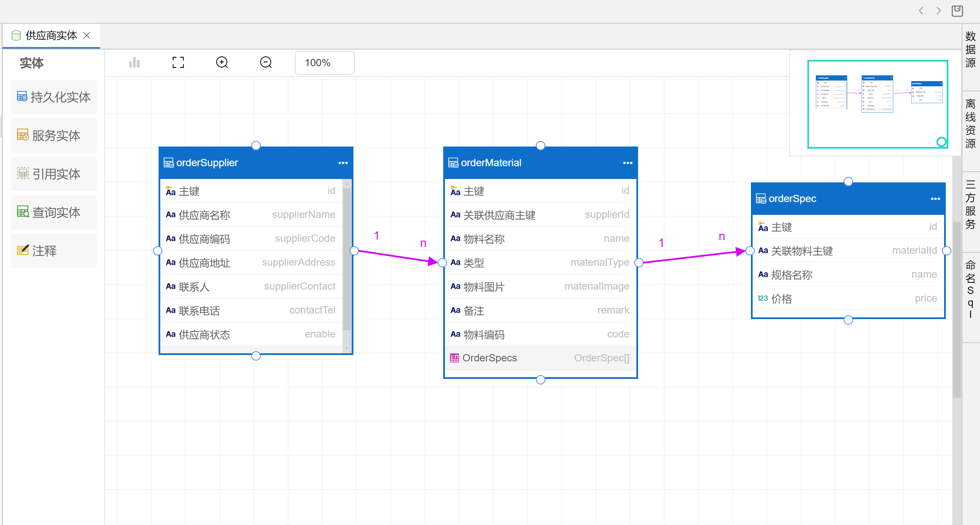Choose the 引用实体 palette item
The height and width of the screenshot is (525, 980).
pyautogui.click(x=54, y=174)
